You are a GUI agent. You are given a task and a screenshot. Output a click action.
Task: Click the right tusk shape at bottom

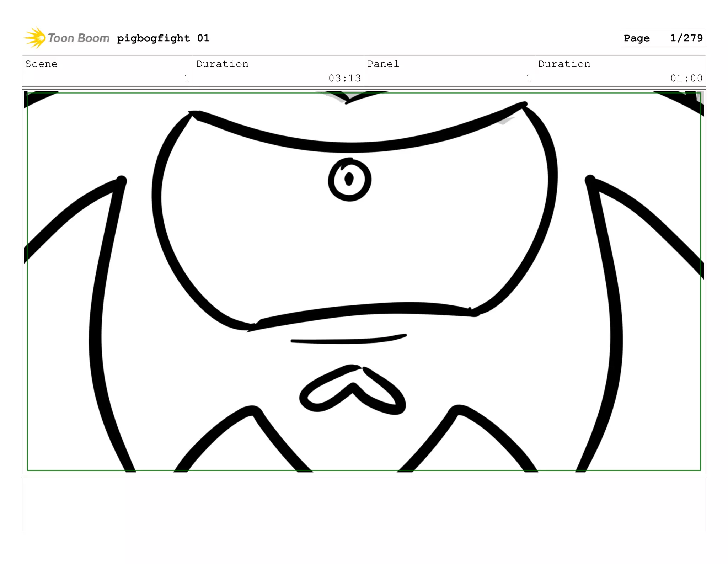[466, 437]
